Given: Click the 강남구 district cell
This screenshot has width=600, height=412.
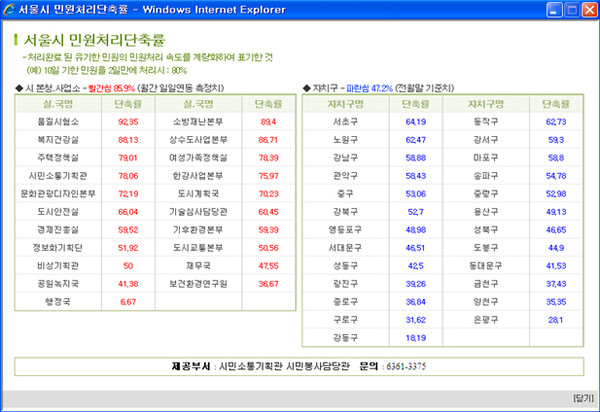Looking at the screenshot, I should tap(346, 158).
